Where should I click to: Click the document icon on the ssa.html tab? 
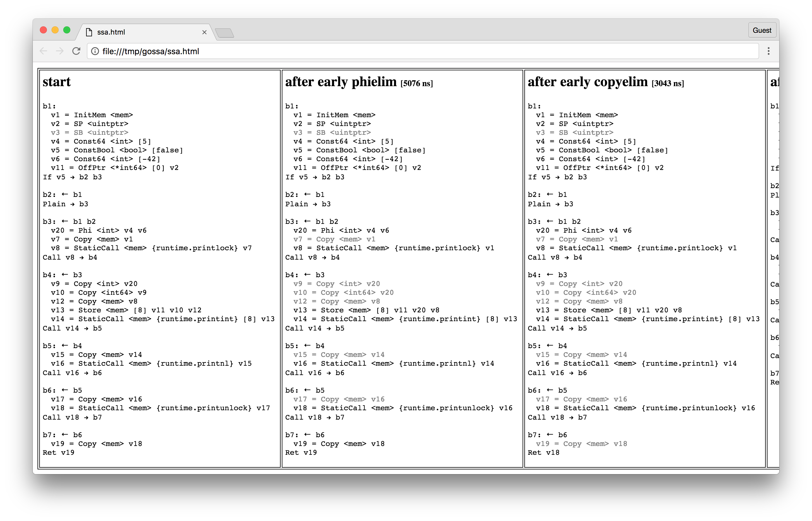pos(89,32)
